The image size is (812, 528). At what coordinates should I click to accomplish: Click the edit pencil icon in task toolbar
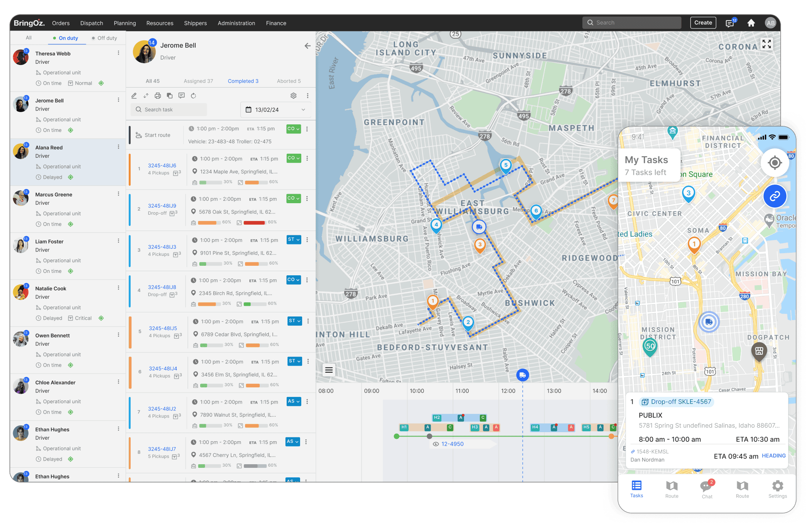coord(134,95)
